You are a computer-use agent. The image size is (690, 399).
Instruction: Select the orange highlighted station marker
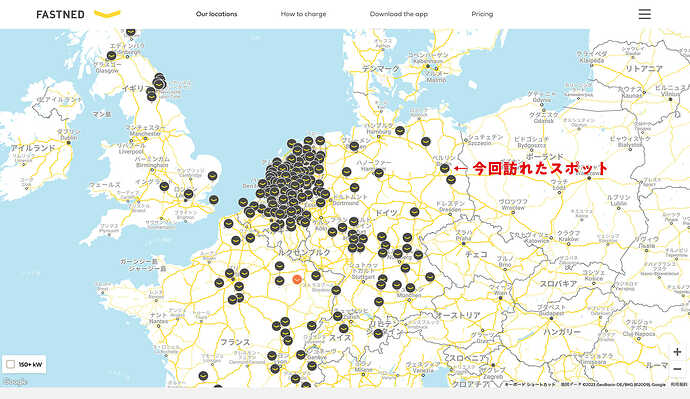pos(297,279)
